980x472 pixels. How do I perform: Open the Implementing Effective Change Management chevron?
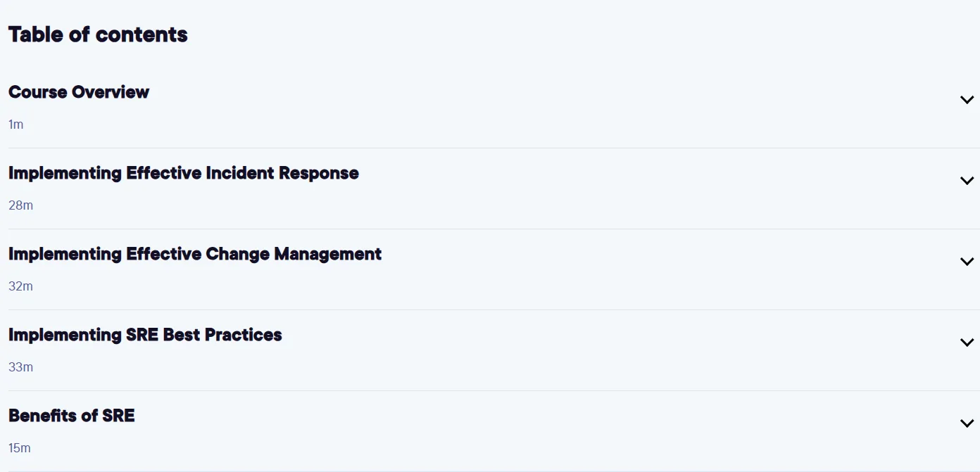(x=967, y=262)
